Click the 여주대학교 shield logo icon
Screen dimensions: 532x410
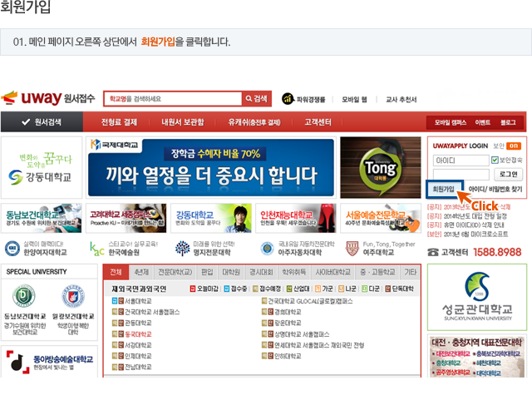tap(352, 248)
